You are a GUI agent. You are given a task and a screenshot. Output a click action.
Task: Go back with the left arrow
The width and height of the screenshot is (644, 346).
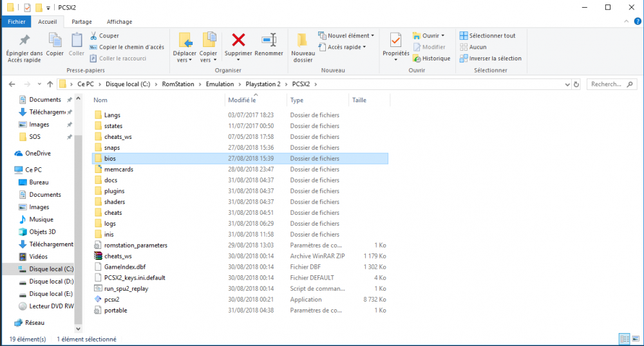point(12,84)
